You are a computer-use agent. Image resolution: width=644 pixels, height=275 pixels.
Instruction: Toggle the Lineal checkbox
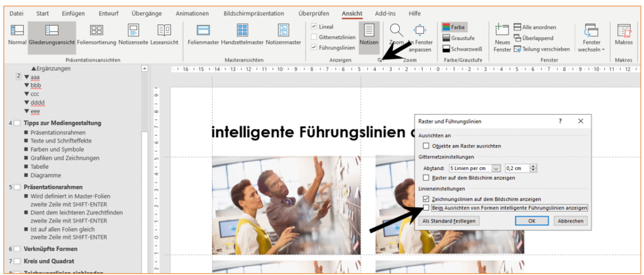click(x=314, y=26)
